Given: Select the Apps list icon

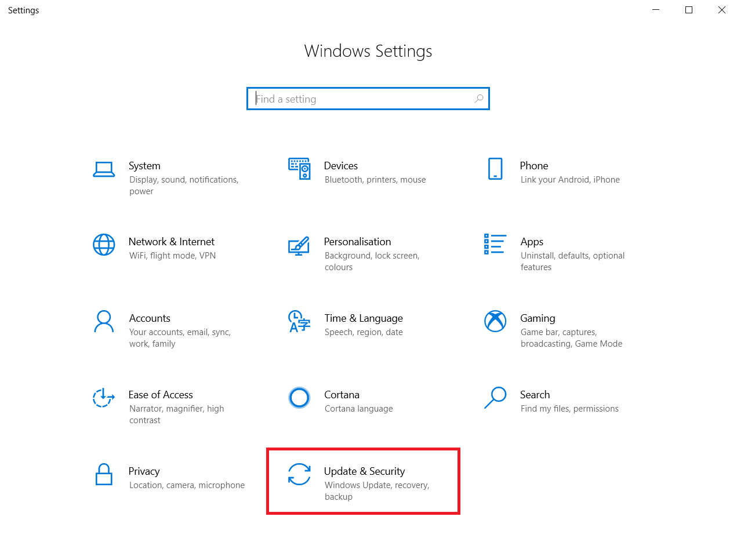Looking at the screenshot, I should pyautogui.click(x=495, y=244).
